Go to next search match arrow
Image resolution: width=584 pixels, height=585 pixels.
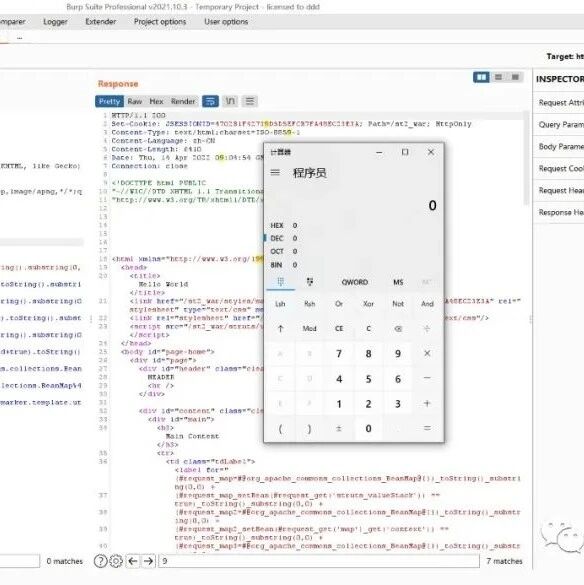click(x=149, y=561)
